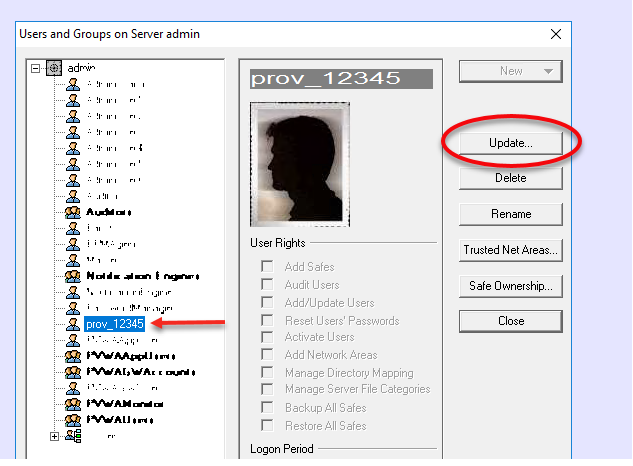This screenshot has width=633, height=466.
Task: Click the Notification Engines group icon
Action: pos(73,276)
